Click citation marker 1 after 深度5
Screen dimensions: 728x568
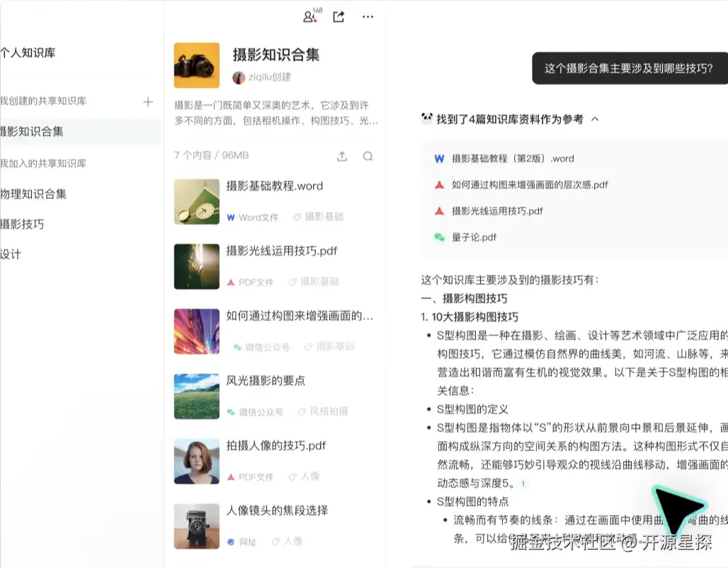[x=523, y=484]
